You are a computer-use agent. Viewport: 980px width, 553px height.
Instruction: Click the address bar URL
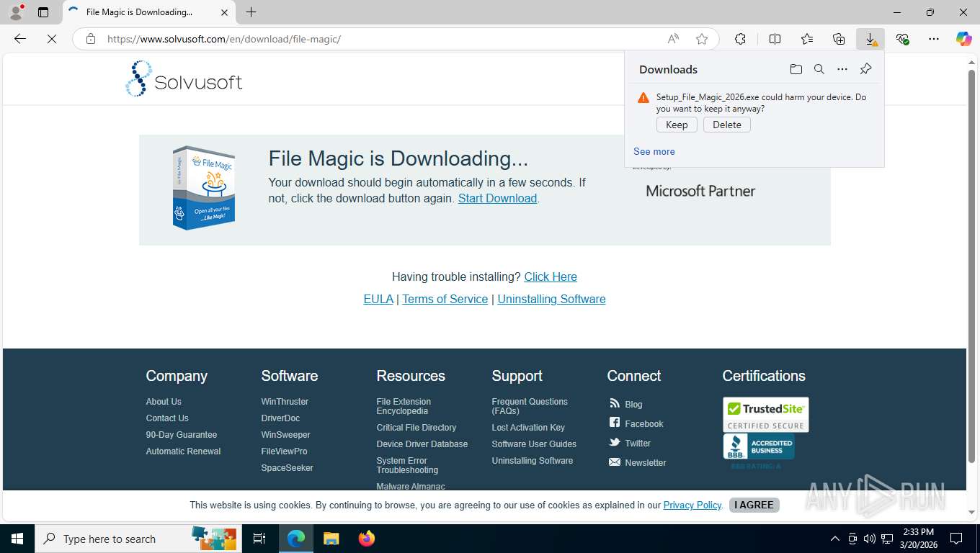pyautogui.click(x=223, y=39)
